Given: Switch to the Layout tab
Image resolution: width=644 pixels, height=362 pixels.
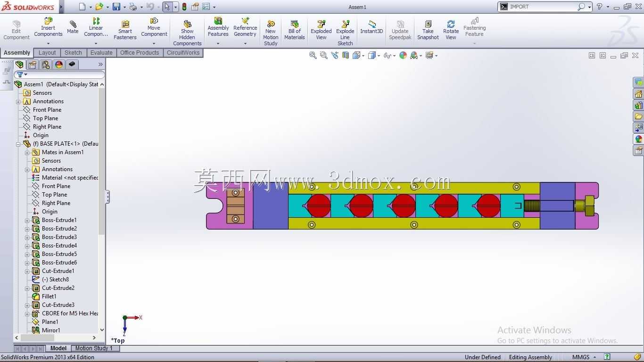Looking at the screenshot, I should pyautogui.click(x=47, y=53).
